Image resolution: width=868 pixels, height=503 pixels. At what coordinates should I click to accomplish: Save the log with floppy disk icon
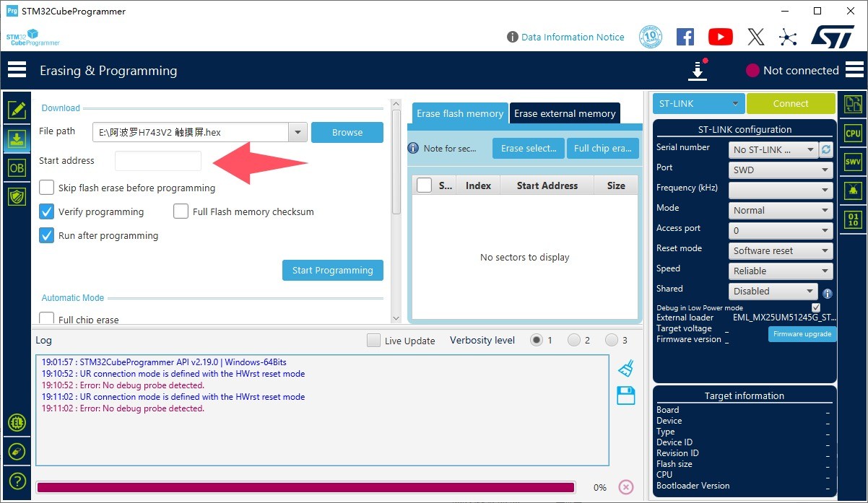[625, 395]
